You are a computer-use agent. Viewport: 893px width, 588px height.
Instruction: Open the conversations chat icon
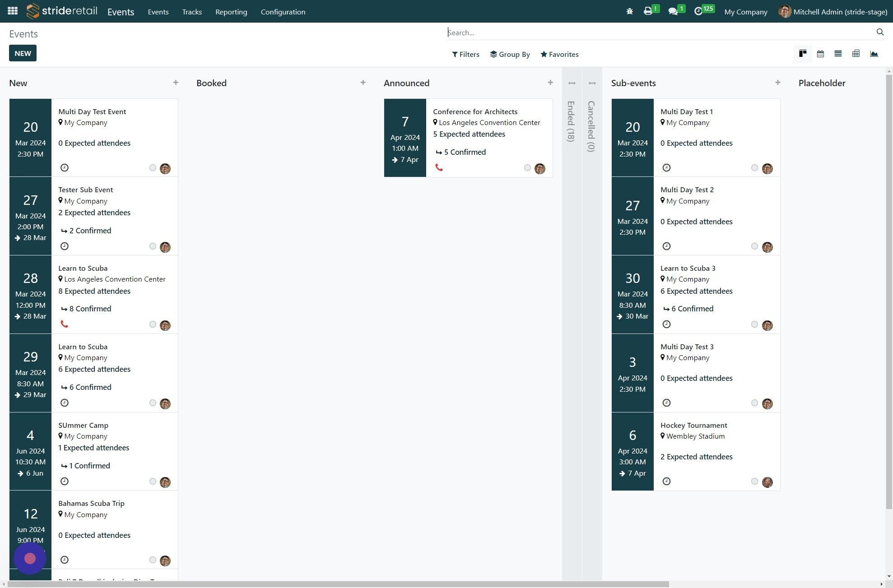(x=673, y=11)
